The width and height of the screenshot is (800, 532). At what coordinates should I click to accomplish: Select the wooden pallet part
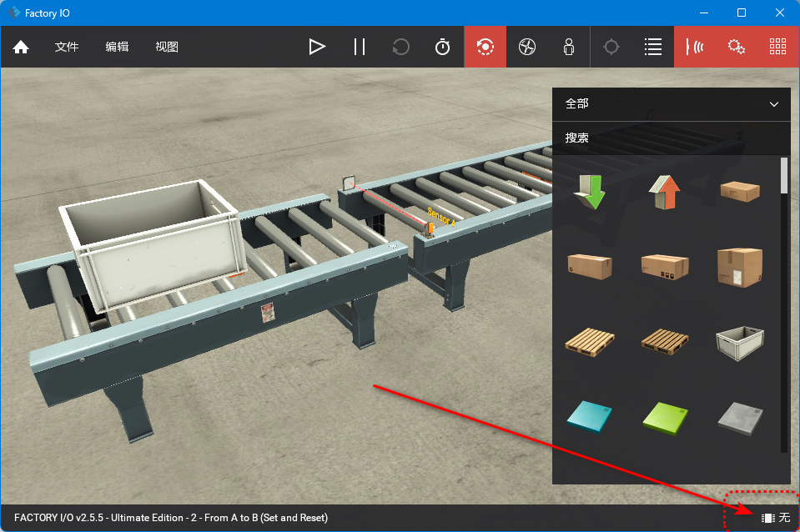click(x=589, y=340)
